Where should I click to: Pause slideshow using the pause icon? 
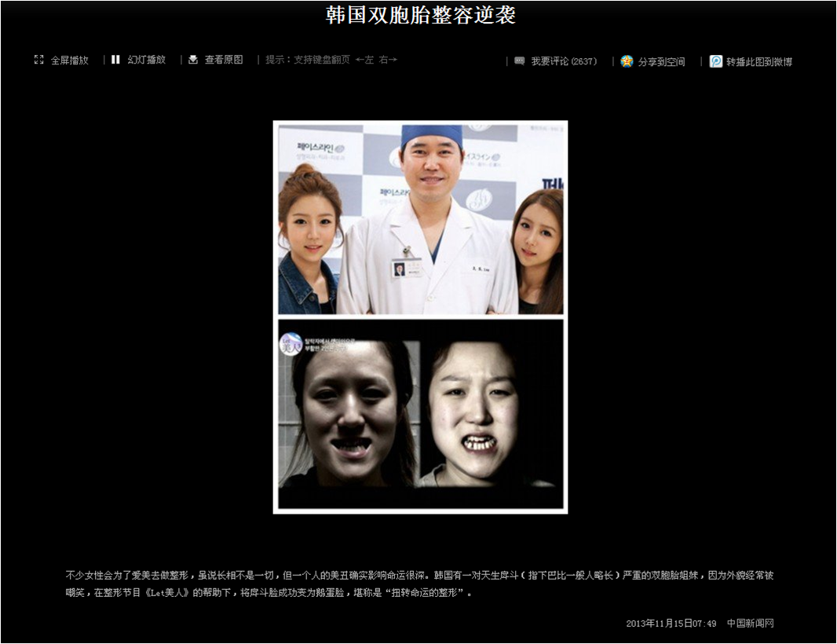[x=115, y=60]
